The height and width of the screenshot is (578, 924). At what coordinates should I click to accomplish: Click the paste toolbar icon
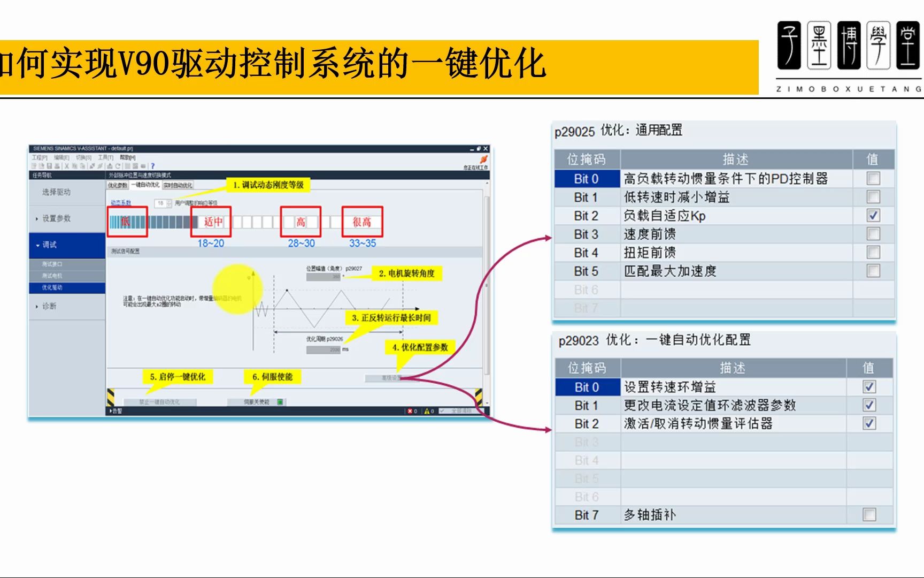coord(83,166)
